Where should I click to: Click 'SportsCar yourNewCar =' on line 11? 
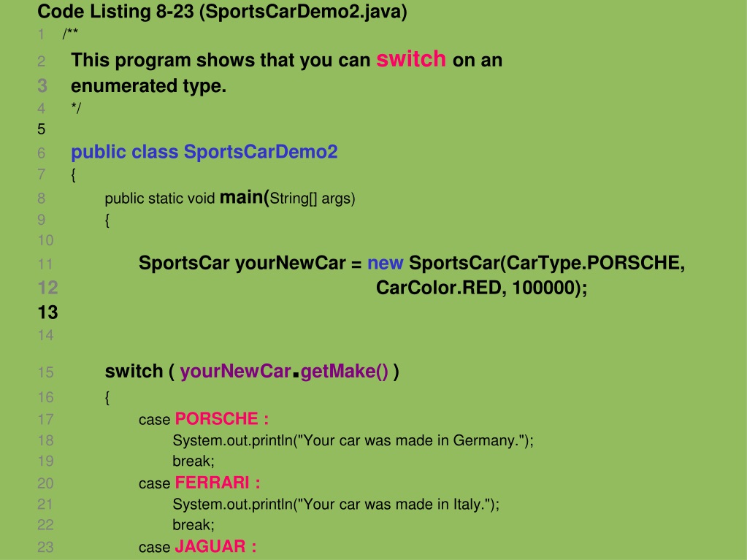click(x=250, y=263)
